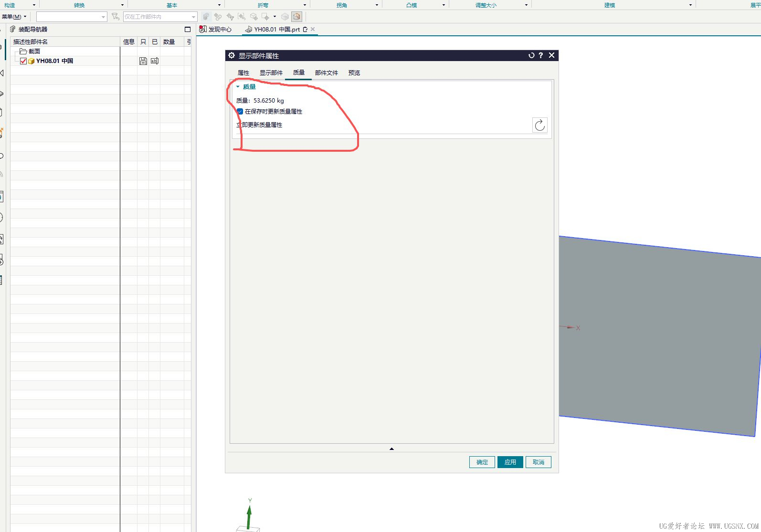761x532 pixels.
Task: Click the assembly cube icon in selection toolbar
Action: [206, 17]
